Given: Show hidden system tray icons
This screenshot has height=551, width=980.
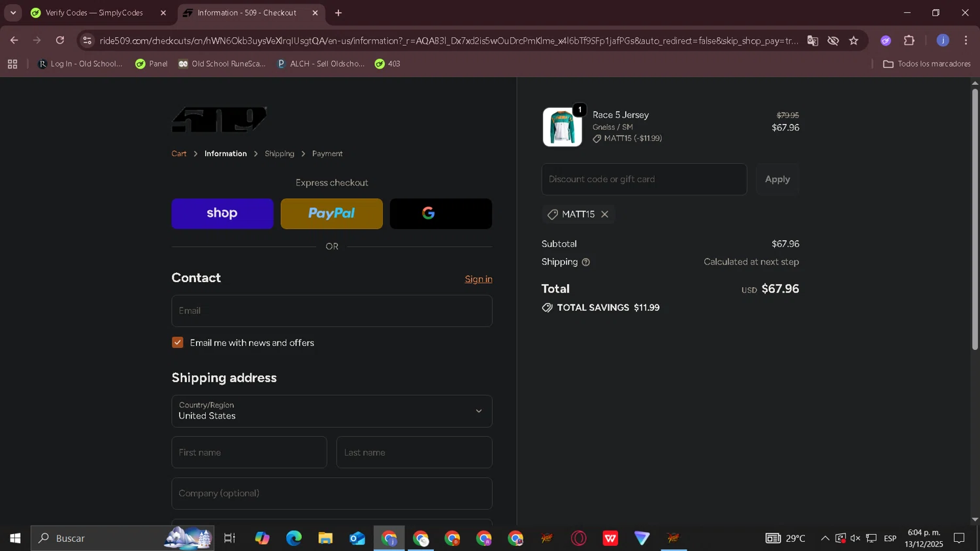Looking at the screenshot, I should 825,539.
